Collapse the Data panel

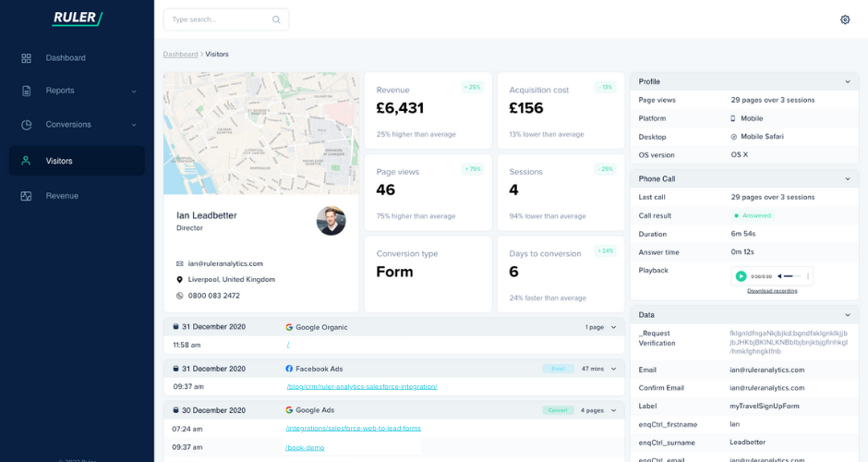pyautogui.click(x=848, y=315)
